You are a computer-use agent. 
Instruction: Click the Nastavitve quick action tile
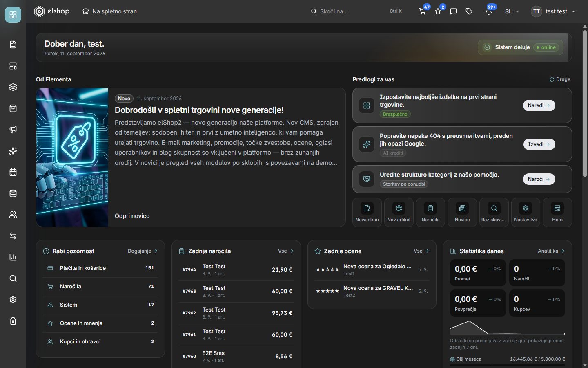tap(526, 212)
